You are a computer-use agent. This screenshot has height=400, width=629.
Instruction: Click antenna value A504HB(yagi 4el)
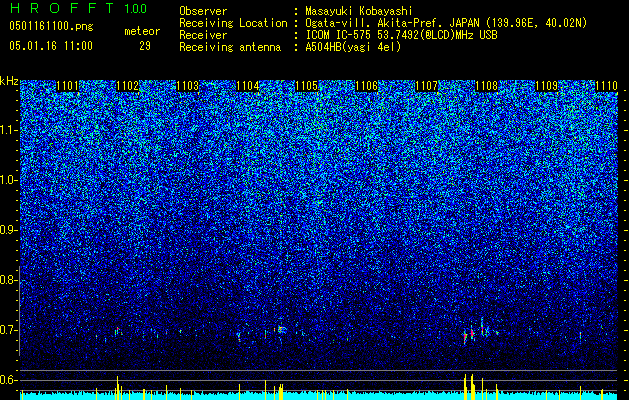(353, 47)
